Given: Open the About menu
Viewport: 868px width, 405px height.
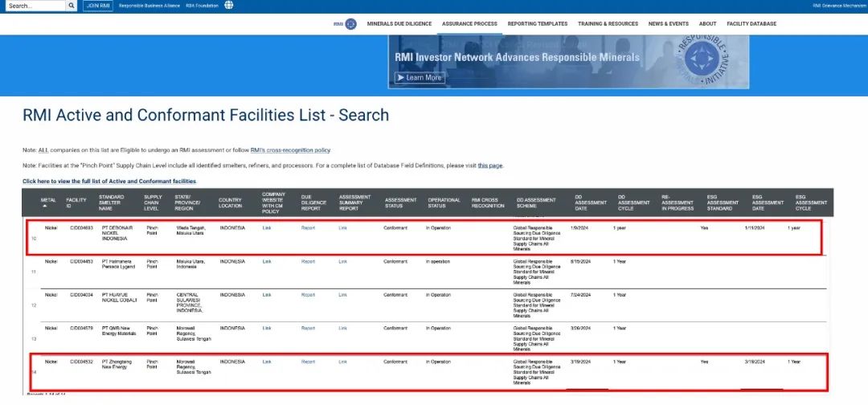Looking at the screenshot, I should click(707, 24).
